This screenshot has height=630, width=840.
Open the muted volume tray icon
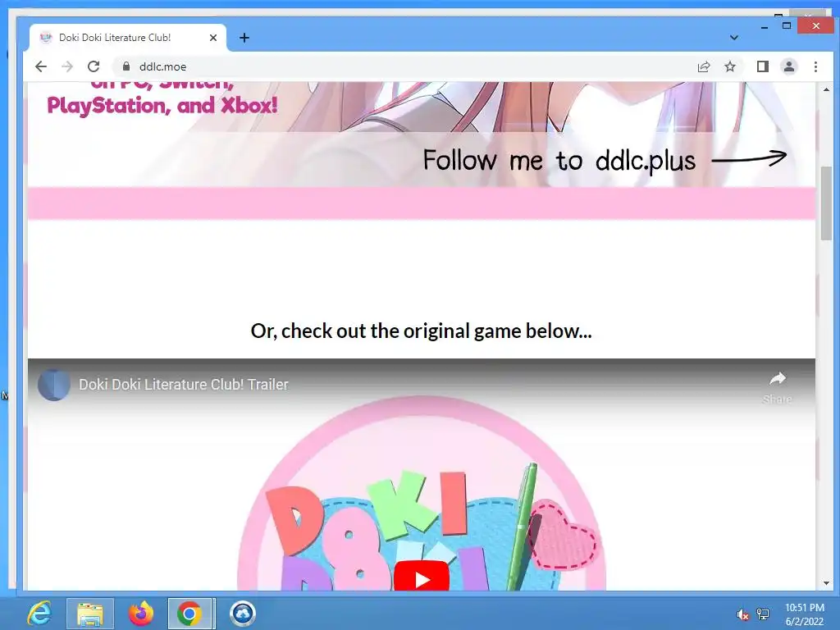click(x=742, y=614)
